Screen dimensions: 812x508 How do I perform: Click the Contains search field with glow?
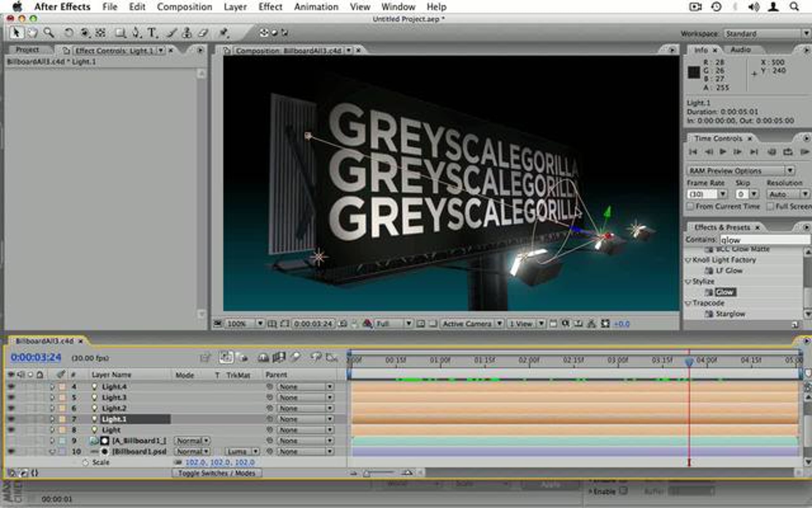click(x=764, y=240)
